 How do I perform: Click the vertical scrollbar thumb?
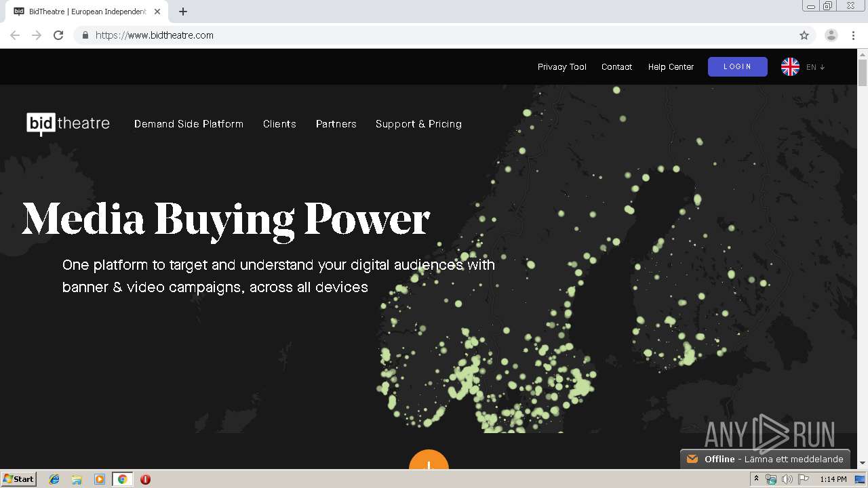(x=863, y=73)
